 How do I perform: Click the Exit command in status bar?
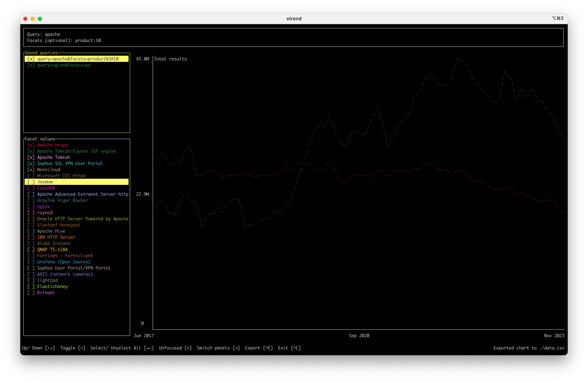click(x=289, y=348)
